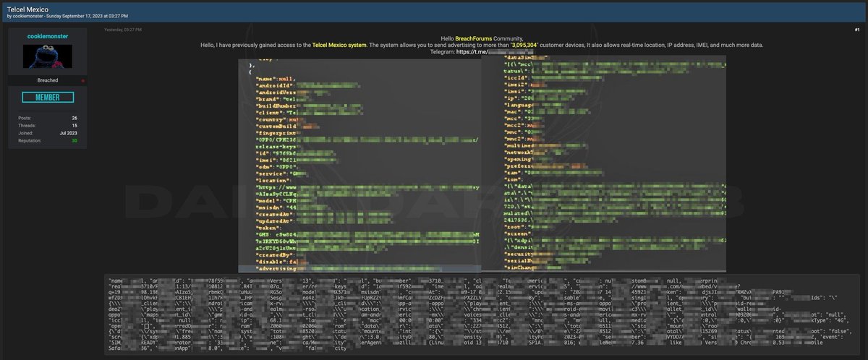
Task: Click the highlighted '3,095,304' number
Action: click(526, 45)
